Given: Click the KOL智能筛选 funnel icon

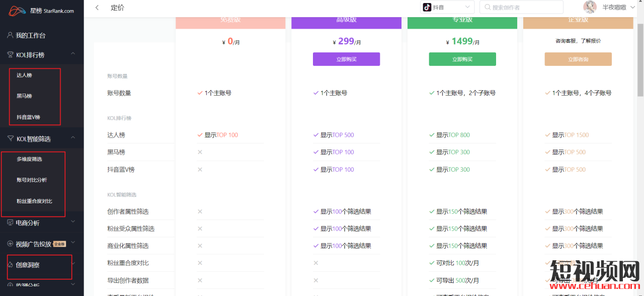Looking at the screenshot, I should 10,138.
